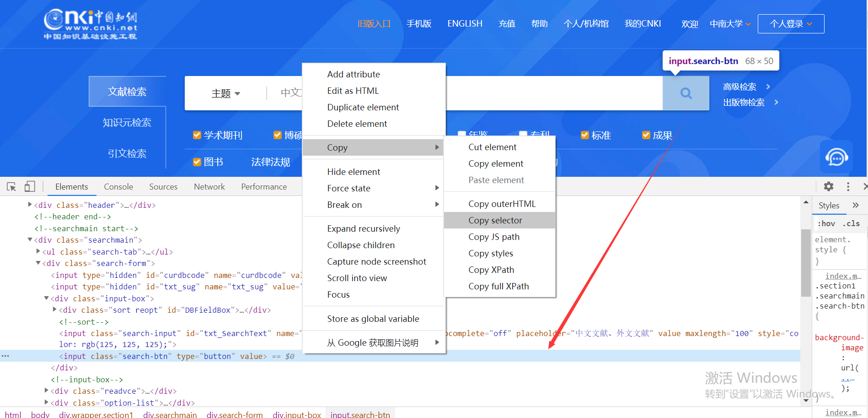
Task: Open the DevTools settings gear
Action: 828,186
